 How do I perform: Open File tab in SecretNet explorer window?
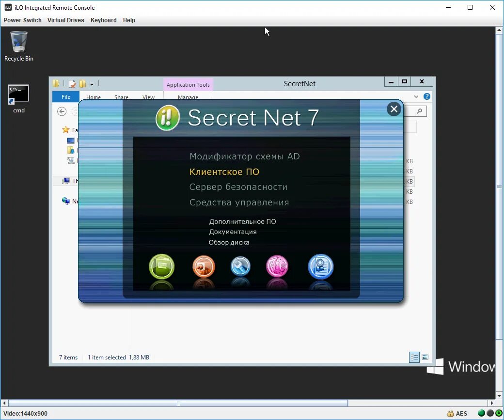pos(66,97)
